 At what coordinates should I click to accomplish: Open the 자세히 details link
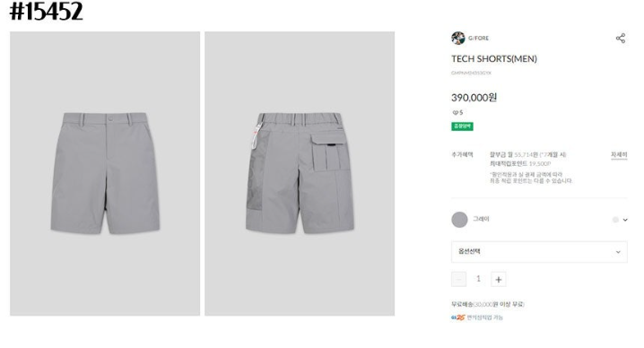point(619,154)
